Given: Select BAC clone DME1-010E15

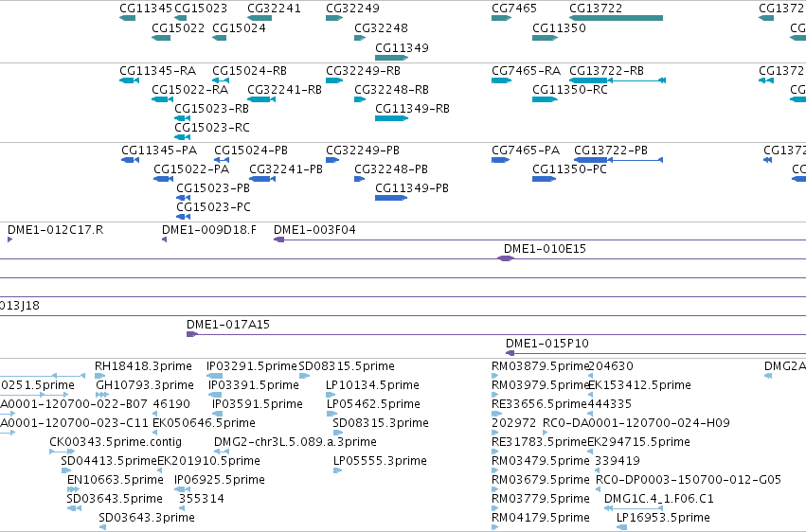Looking at the screenshot, I should tap(545, 249).
